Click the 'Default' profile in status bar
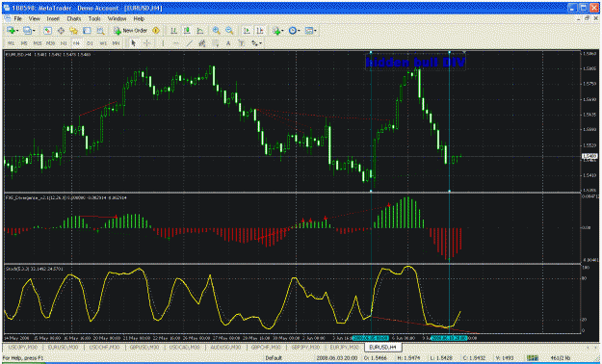The width and height of the screenshot is (602, 364). tap(274, 358)
